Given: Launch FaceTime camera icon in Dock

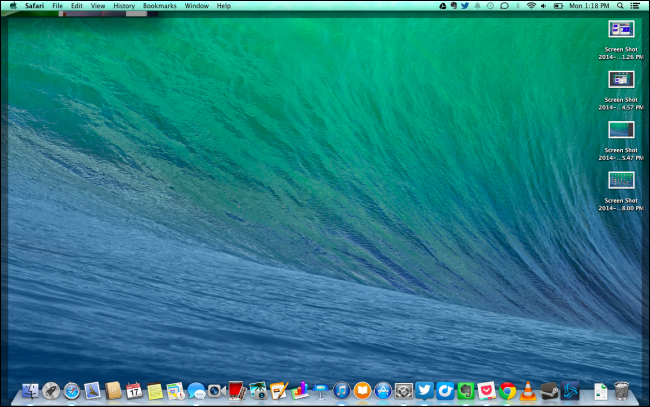Looking at the screenshot, I should [217, 391].
